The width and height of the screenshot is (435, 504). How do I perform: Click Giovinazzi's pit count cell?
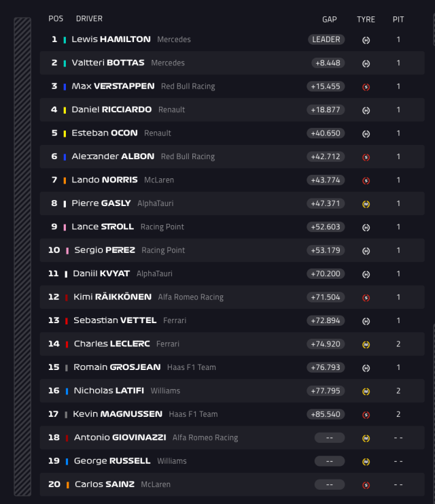[x=398, y=438]
